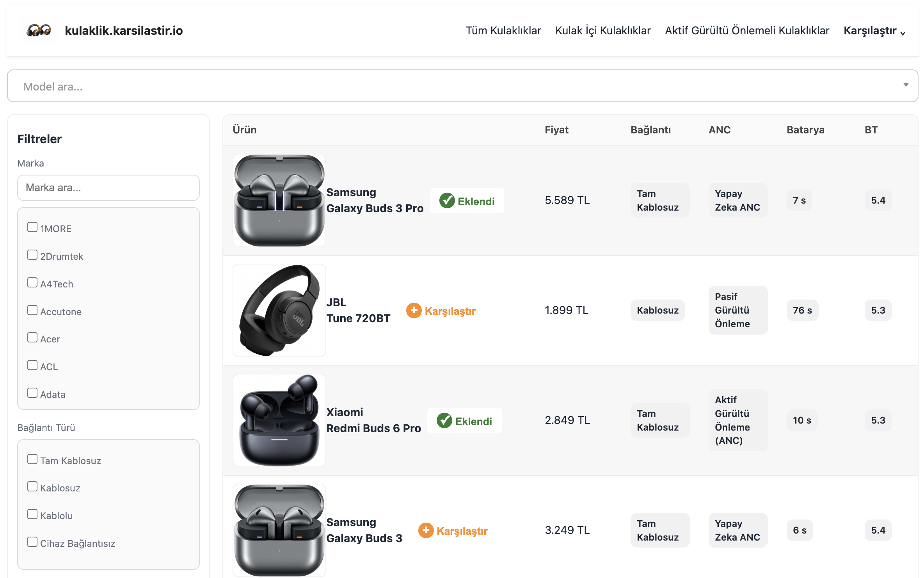Open Aktif Gürültü Önlemeli Kulaklıklar page
Image resolution: width=924 pixels, height=578 pixels.
point(747,31)
